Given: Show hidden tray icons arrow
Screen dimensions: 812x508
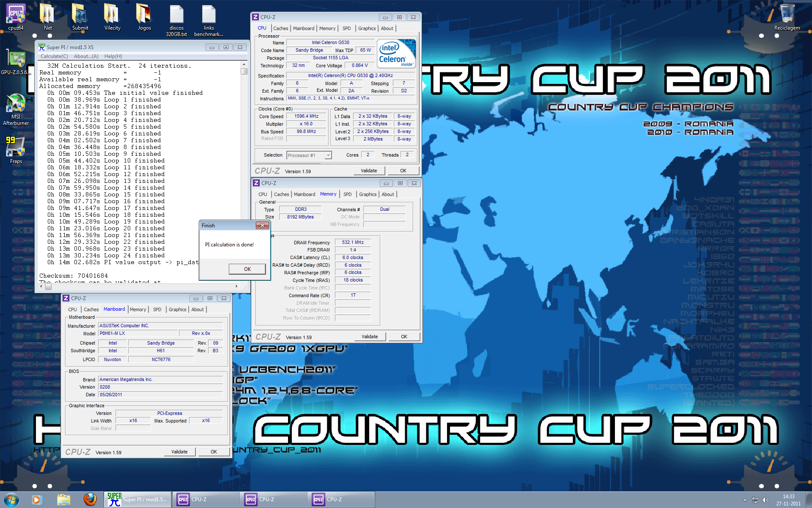Looking at the screenshot, I should tap(745, 500).
